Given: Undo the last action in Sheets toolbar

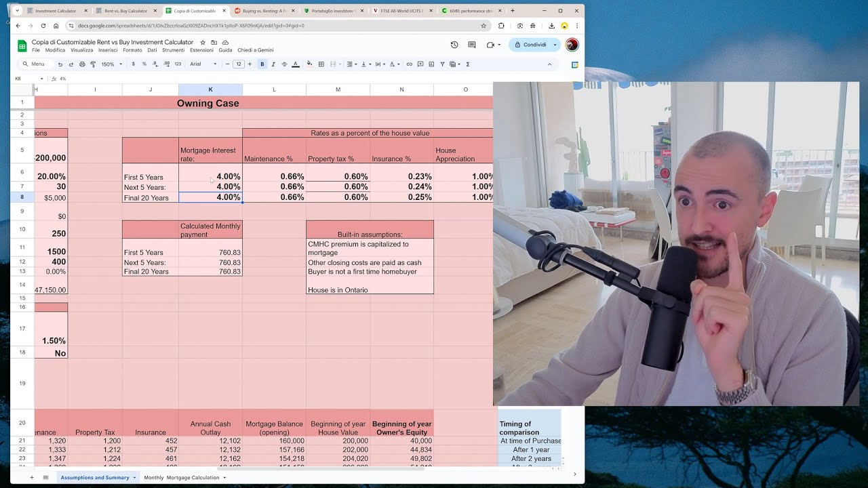Looking at the screenshot, I should coord(60,64).
